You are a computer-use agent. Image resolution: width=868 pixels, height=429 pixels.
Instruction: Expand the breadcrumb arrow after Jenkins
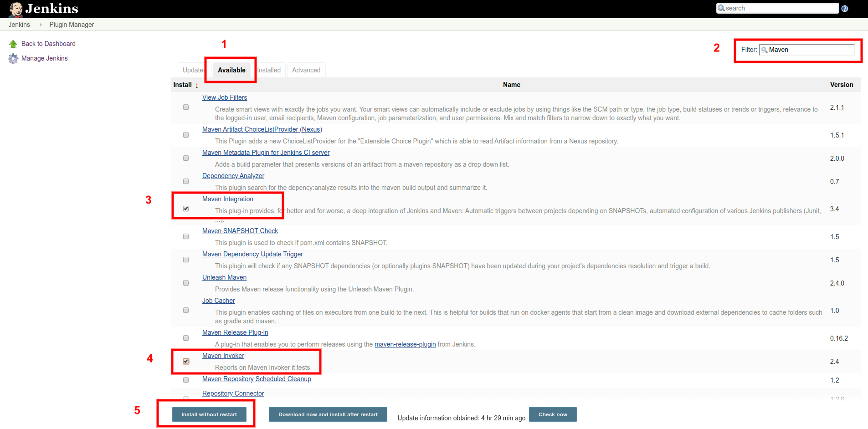pos(41,25)
